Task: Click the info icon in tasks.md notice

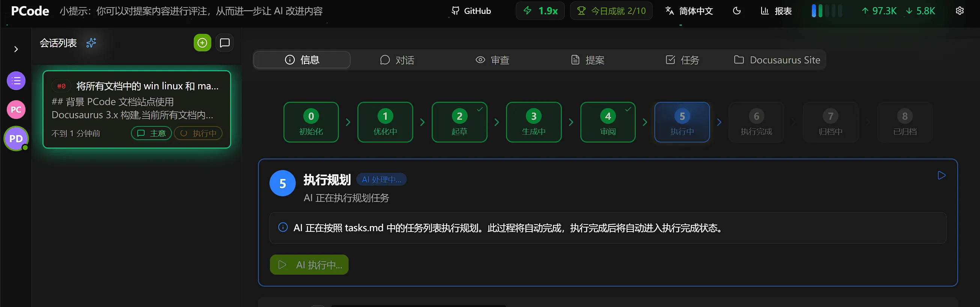Action: (283, 227)
